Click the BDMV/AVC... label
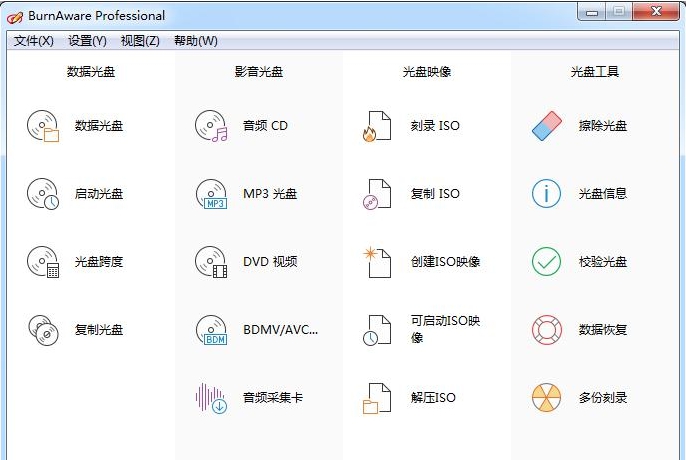686x460 pixels. pos(281,330)
